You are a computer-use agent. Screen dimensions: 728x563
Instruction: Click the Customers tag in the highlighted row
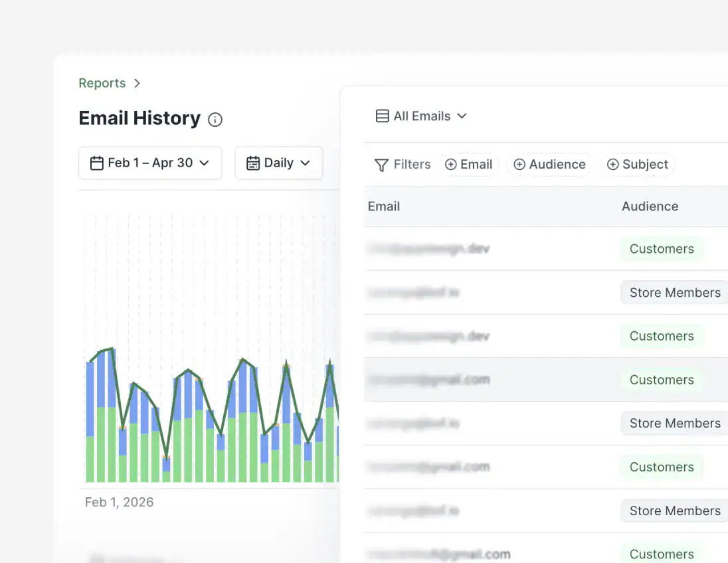coord(662,380)
